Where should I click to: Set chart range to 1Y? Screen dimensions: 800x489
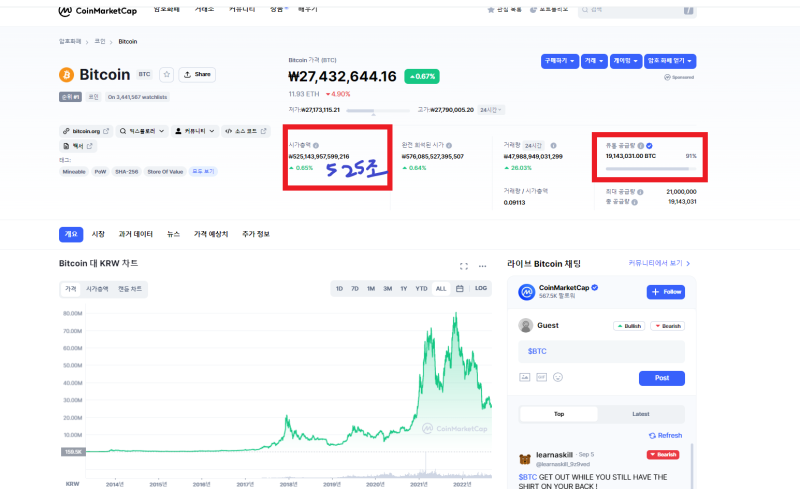click(x=404, y=288)
